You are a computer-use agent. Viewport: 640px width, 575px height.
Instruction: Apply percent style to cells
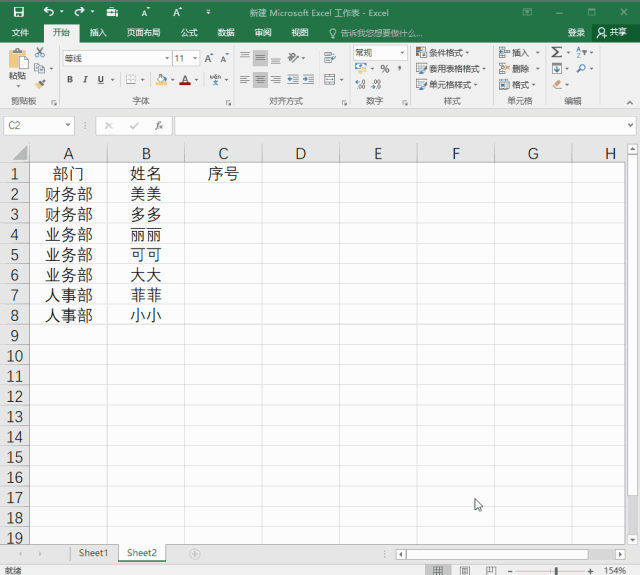pyautogui.click(x=384, y=69)
